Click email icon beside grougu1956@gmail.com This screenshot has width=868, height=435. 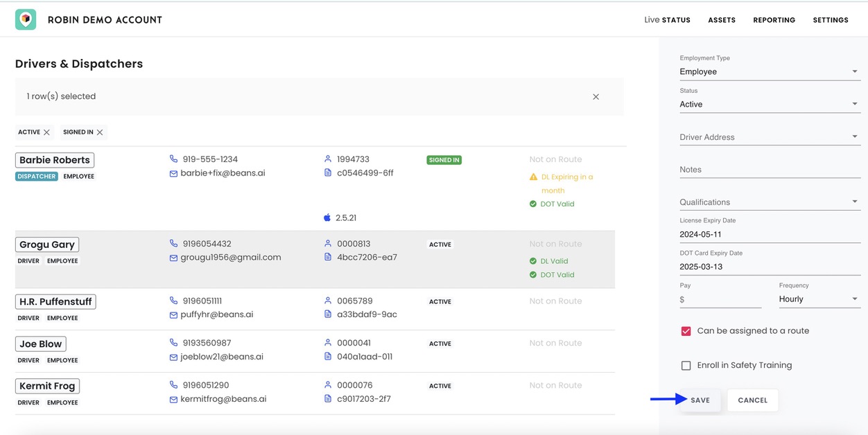(x=173, y=258)
